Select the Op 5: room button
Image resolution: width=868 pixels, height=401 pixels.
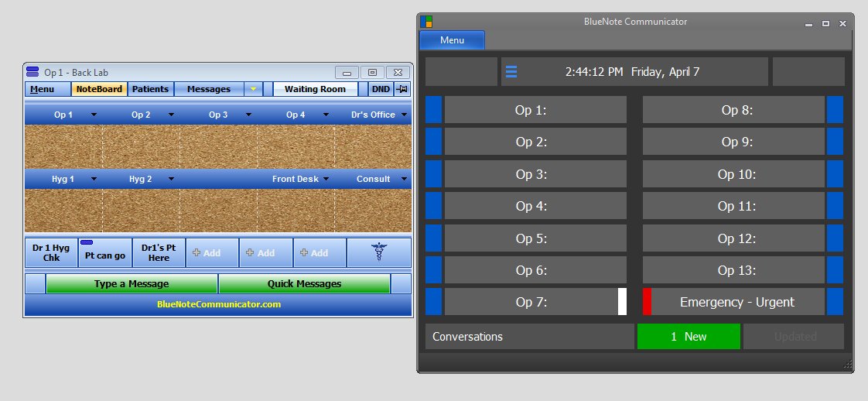(535, 238)
